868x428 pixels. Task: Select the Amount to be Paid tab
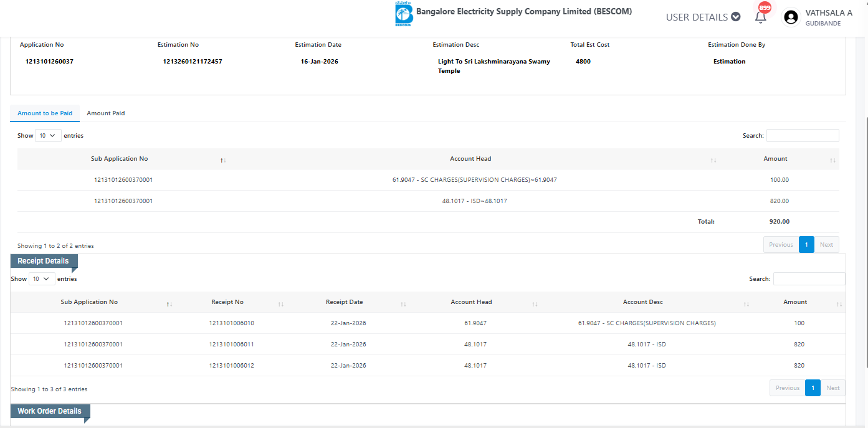click(x=45, y=113)
